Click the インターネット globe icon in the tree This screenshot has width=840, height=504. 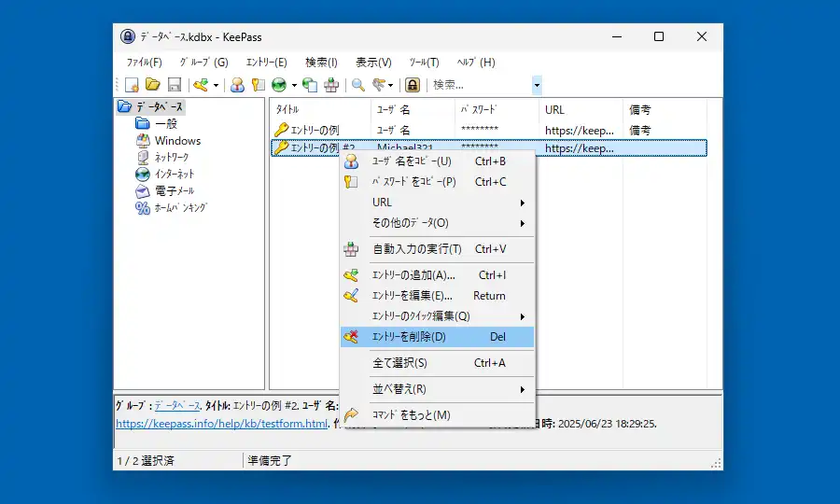point(143,175)
